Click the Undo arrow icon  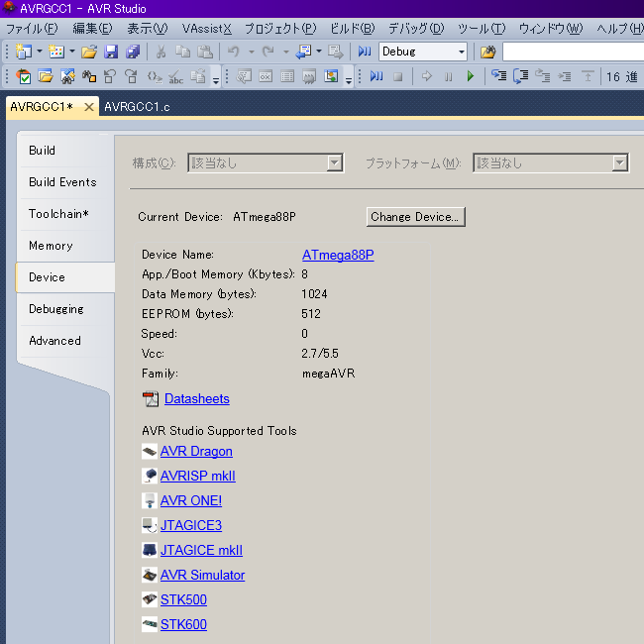click(x=233, y=52)
